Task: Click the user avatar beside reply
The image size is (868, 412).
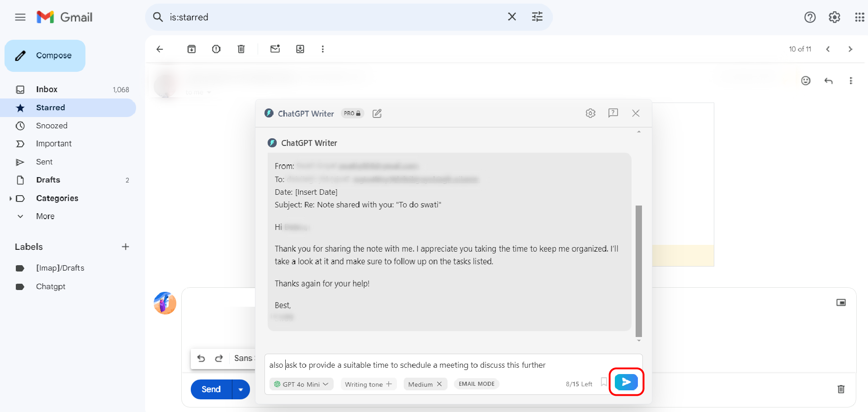Action: coord(165,303)
